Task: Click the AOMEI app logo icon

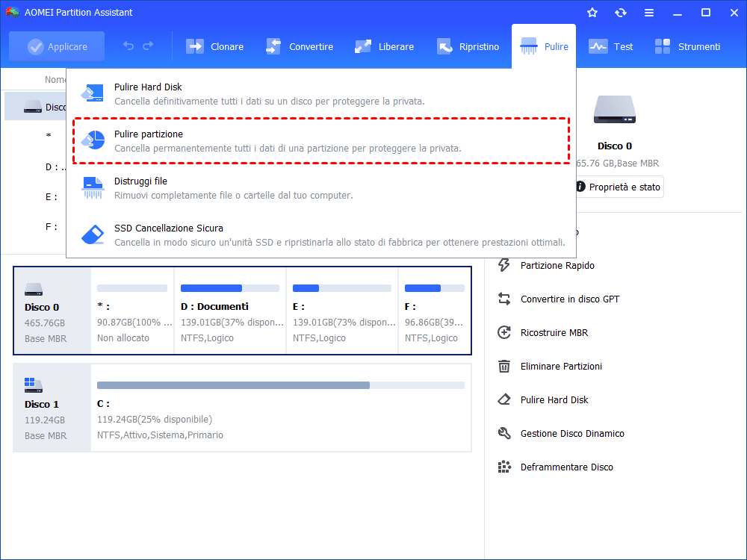Action: tap(13, 13)
